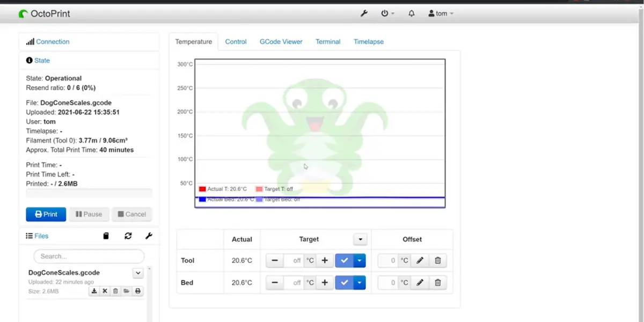The width and height of the screenshot is (644, 322).
Task: Click the "Resend ratio: 0 / 6 (0%)" line
Action: point(61,88)
